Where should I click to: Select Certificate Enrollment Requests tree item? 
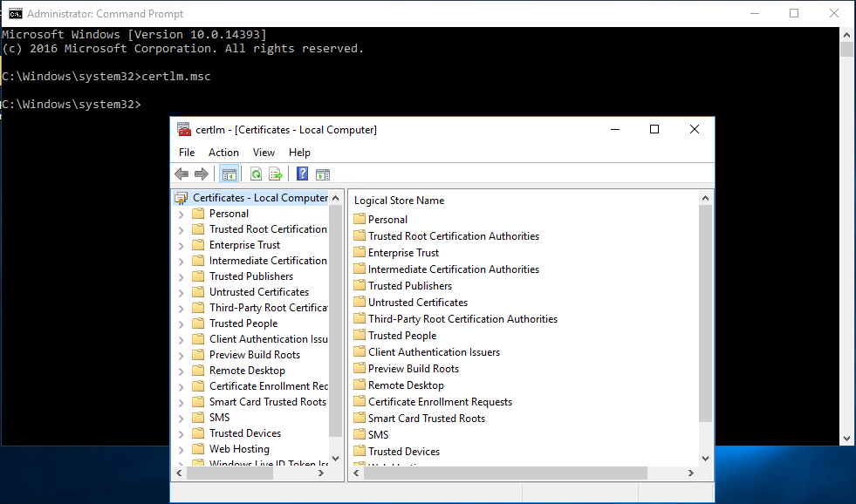point(269,386)
